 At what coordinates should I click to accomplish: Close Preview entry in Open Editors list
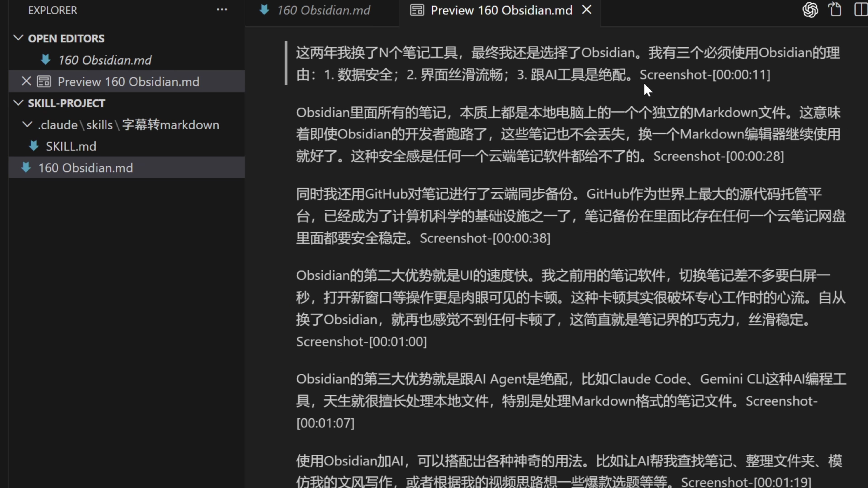[x=26, y=81]
